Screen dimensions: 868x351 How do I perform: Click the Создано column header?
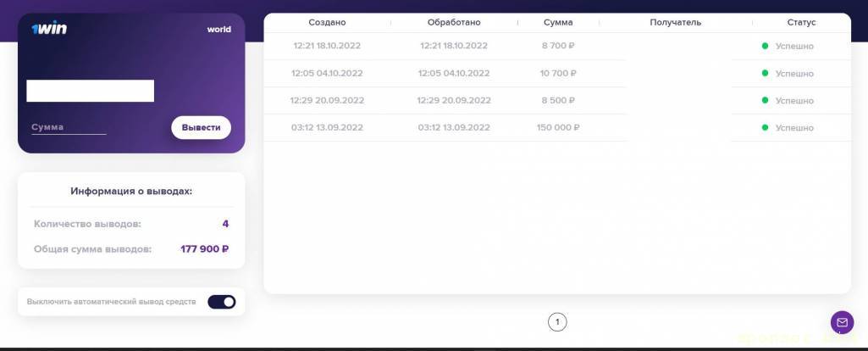coord(327,22)
